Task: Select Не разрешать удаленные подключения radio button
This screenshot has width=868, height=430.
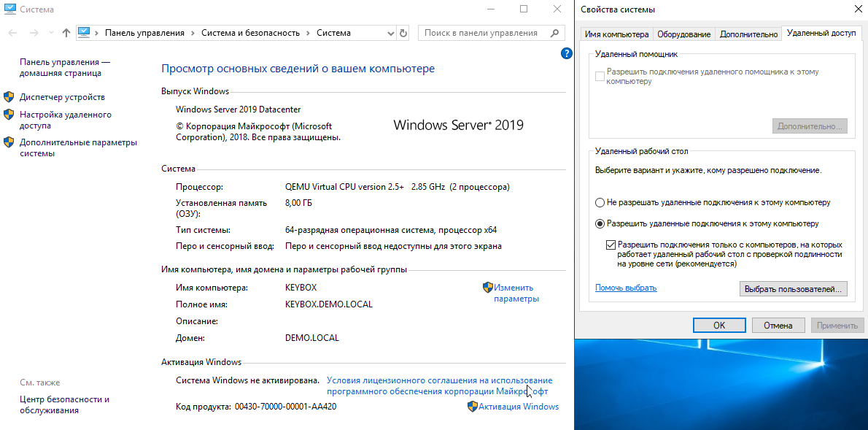Action: [600, 203]
